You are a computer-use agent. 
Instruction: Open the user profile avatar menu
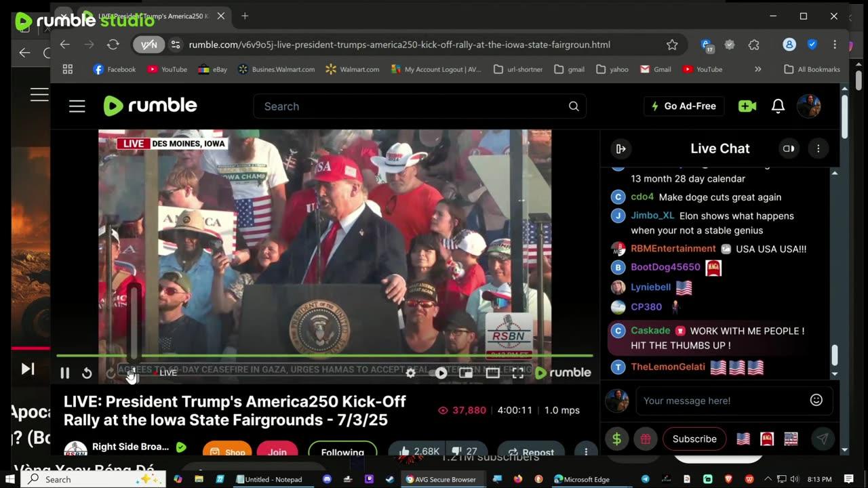pos(809,106)
